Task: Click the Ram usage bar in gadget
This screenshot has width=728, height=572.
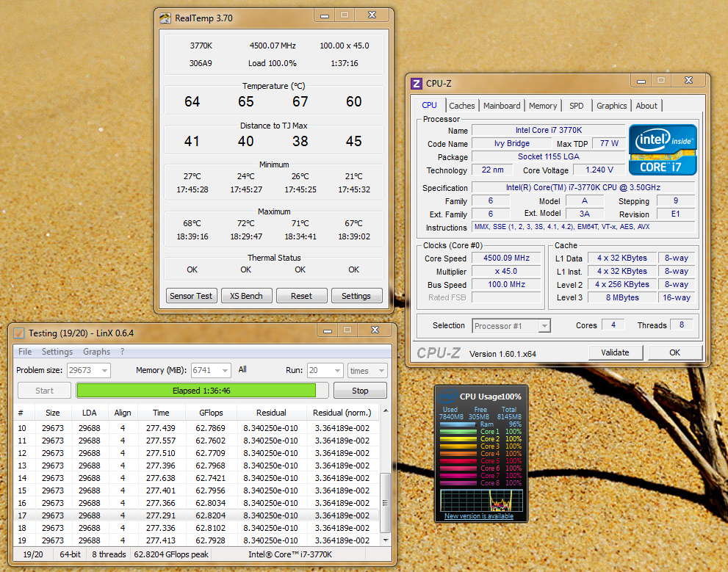Action: click(x=458, y=424)
